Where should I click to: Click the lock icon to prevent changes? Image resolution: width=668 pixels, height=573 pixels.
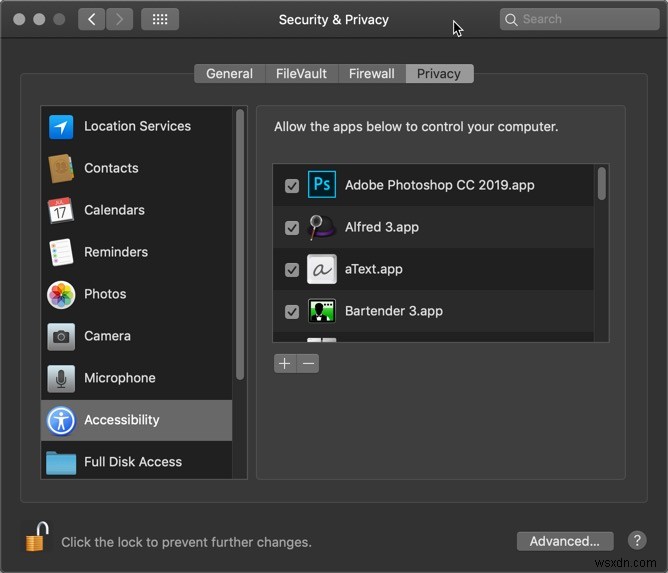pyautogui.click(x=36, y=537)
